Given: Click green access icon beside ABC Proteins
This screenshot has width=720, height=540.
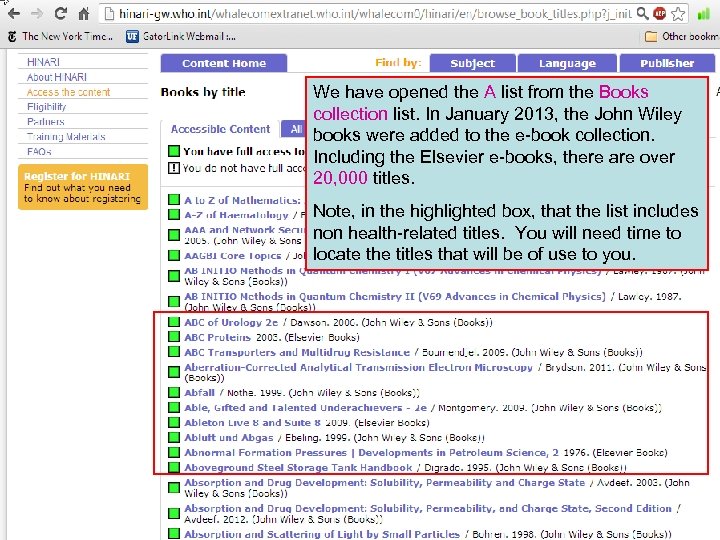Looking at the screenshot, I should (x=174, y=337).
